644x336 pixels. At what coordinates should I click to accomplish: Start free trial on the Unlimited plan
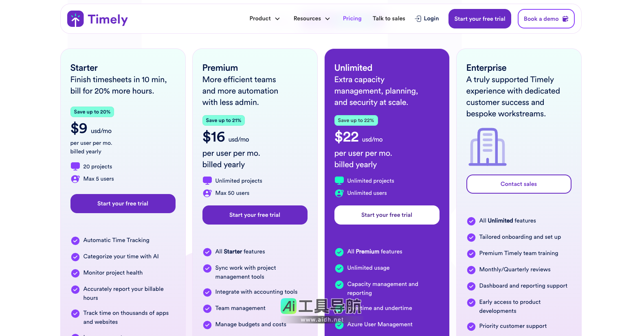point(387,215)
